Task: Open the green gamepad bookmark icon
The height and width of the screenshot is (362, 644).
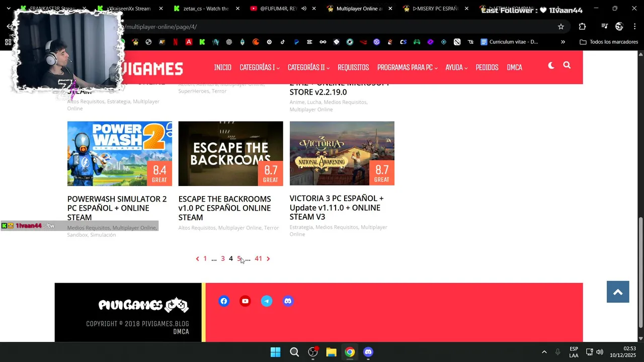Action: [x=417, y=42]
